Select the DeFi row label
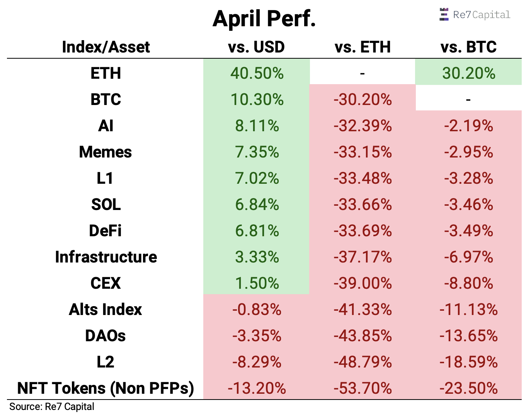531x420 pixels. pos(106,231)
